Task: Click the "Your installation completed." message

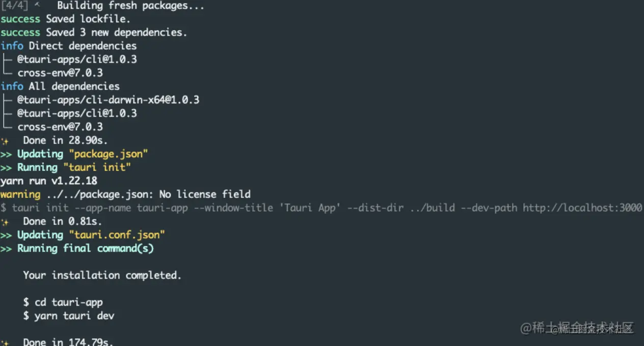Action: coord(102,275)
